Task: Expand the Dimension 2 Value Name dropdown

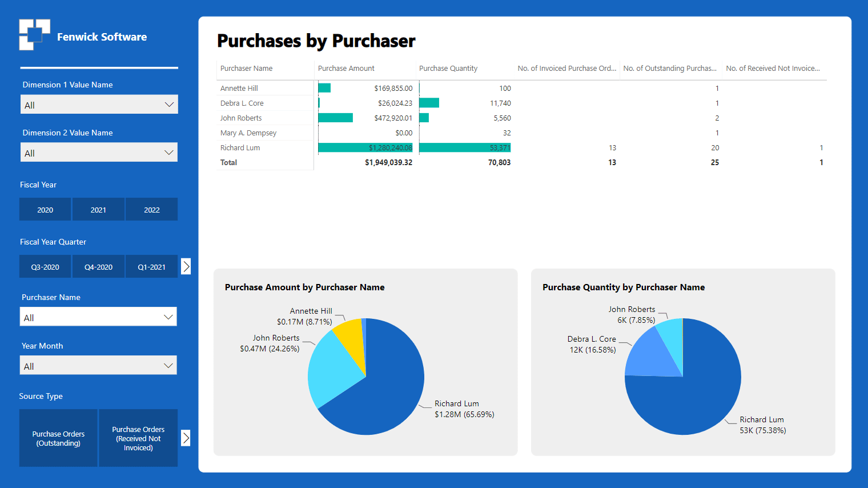Action: 99,153
